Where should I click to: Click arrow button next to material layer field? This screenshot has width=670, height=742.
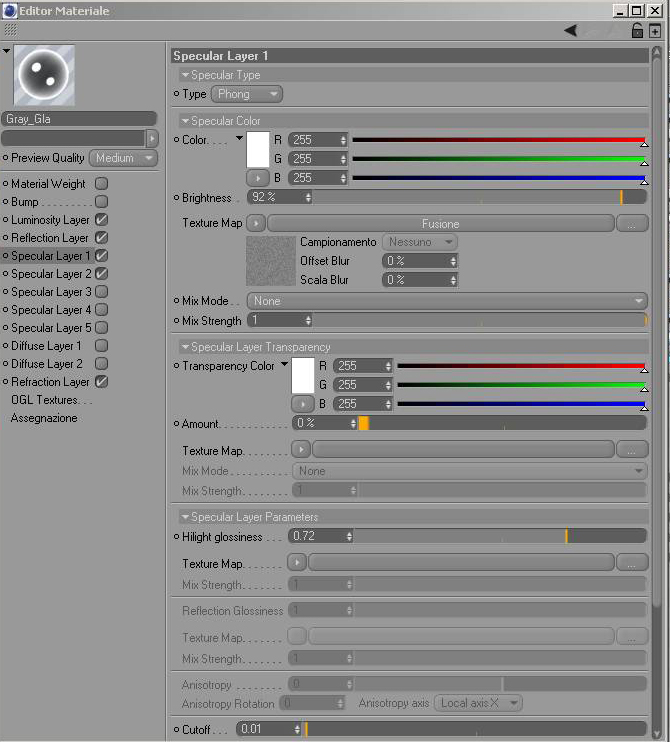(152, 138)
